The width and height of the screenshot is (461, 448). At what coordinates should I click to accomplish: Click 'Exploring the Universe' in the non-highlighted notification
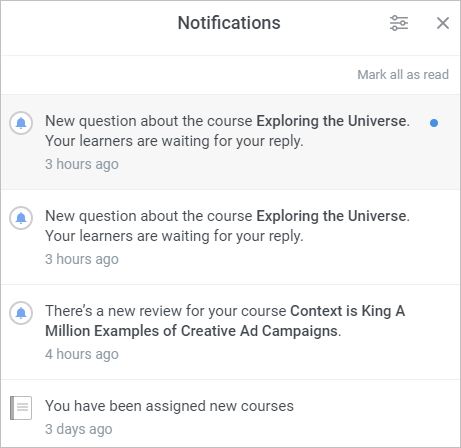[x=331, y=216]
